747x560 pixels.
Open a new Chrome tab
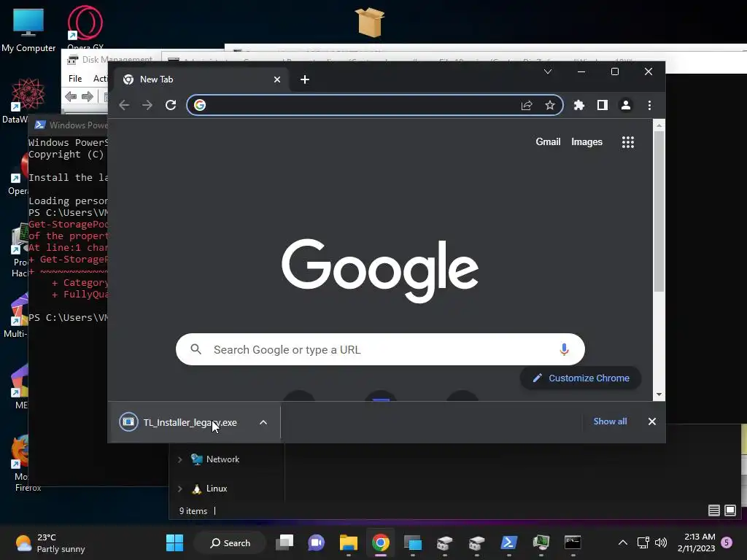pyautogui.click(x=305, y=79)
